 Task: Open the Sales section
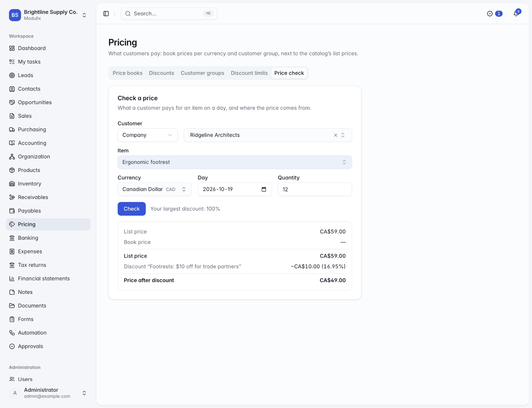(x=48, y=116)
